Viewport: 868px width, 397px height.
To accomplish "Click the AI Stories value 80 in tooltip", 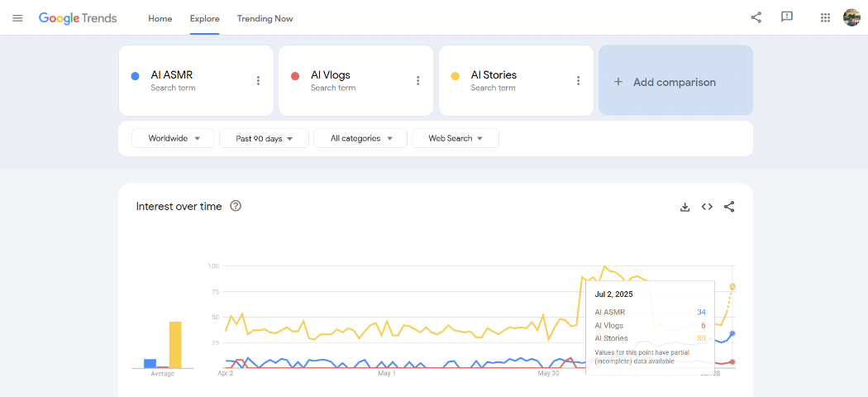I will click(701, 337).
